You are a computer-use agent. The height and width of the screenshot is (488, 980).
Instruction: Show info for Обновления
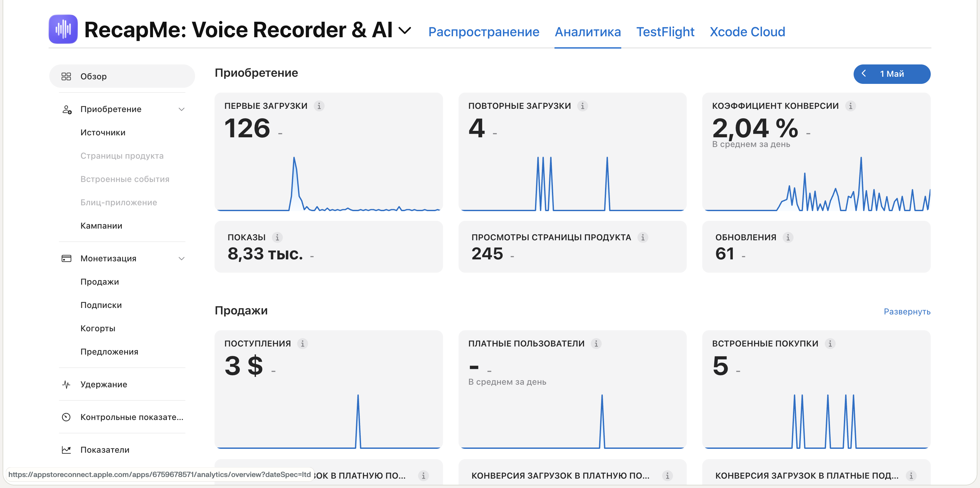(x=788, y=238)
